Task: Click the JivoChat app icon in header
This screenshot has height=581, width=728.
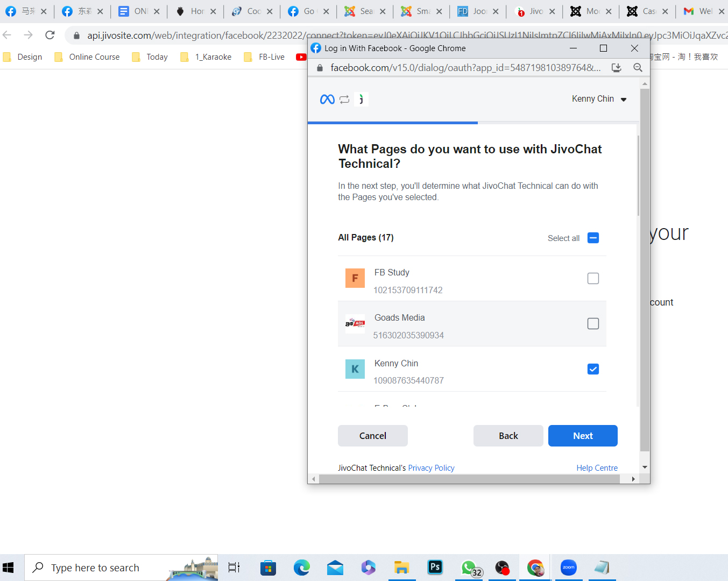Action: point(362,99)
